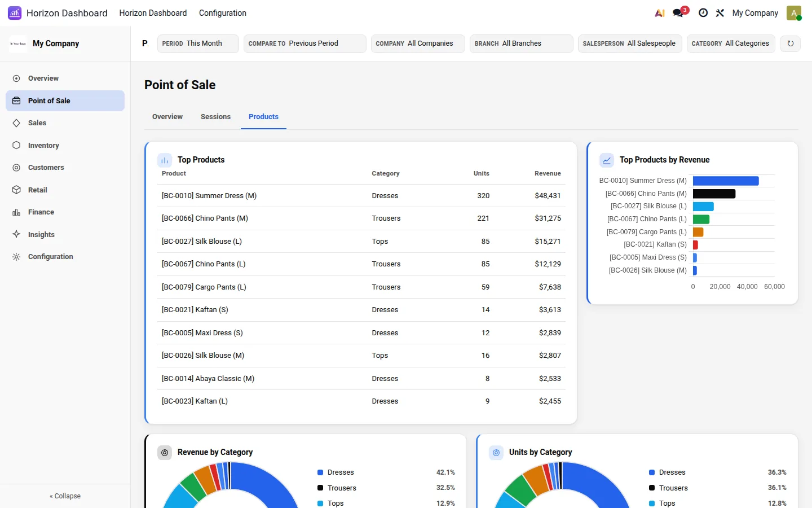Viewport: 812px width, 508px height.
Task: Click the Finance bar chart sidebar icon
Action: click(x=16, y=212)
